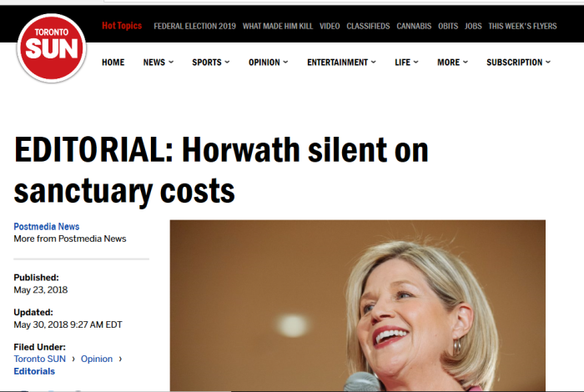
Task: Open Opinion breadcrumb link
Action: [x=97, y=359]
